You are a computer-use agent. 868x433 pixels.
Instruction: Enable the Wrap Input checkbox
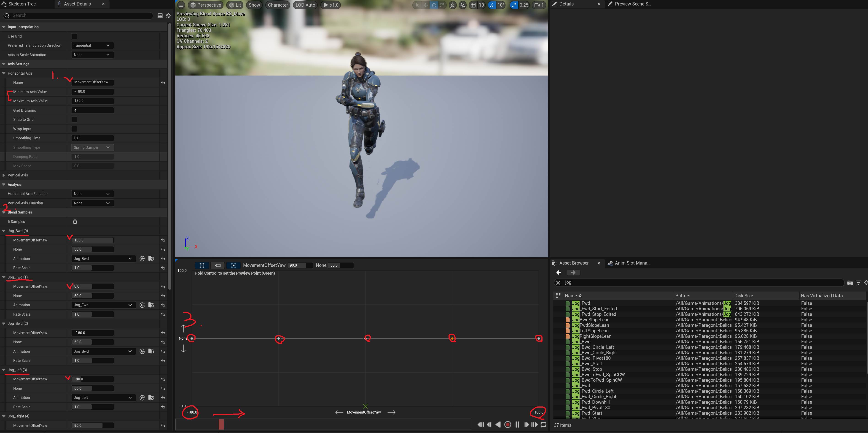[x=74, y=129]
